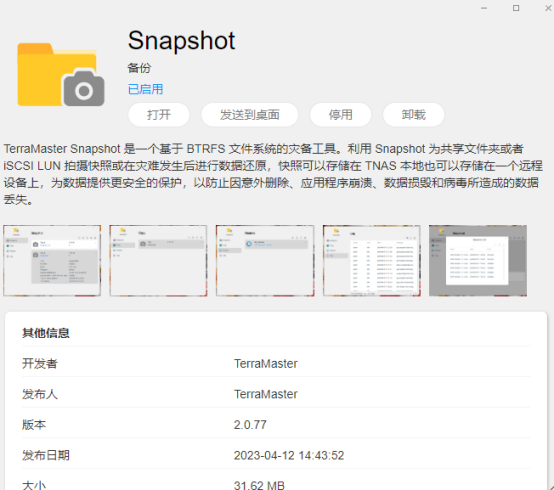Viewport: 554px width, 490px height.
Task: Click the 备份 category label
Action: pos(139,68)
